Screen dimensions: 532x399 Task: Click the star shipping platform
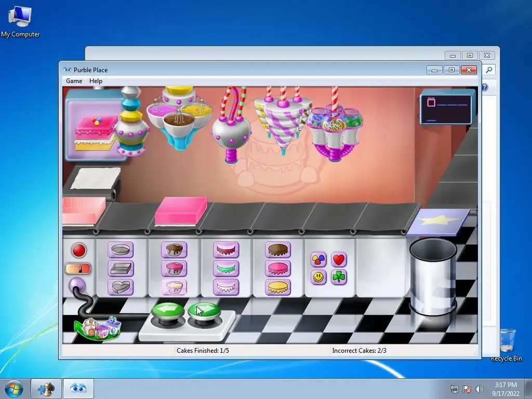pyautogui.click(x=438, y=221)
